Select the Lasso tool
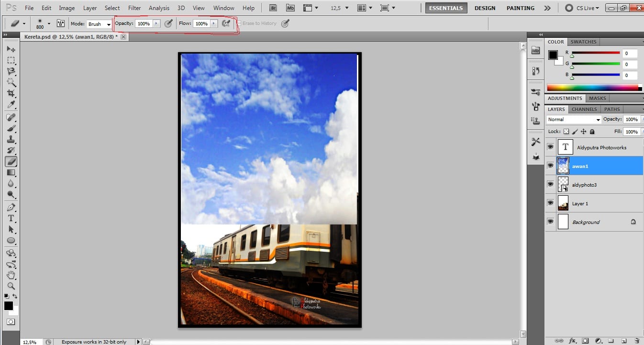The width and height of the screenshot is (644, 345). click(x=11, y=71)
